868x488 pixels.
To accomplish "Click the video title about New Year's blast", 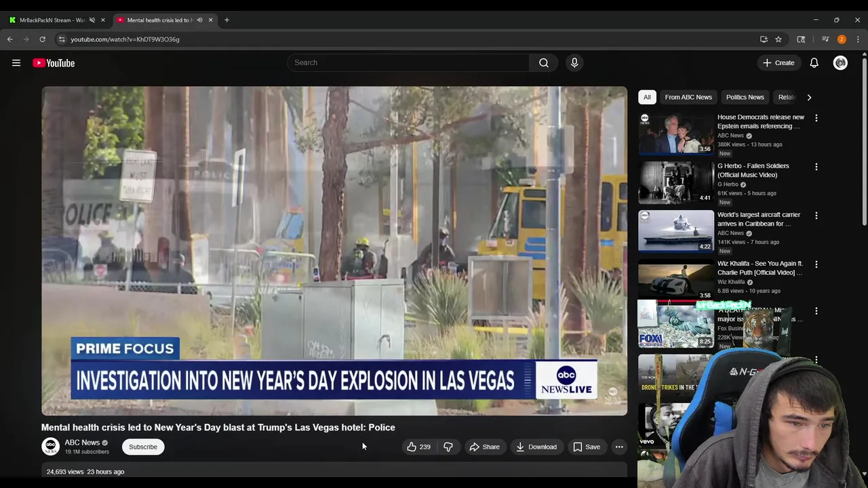I will point(218,428).
